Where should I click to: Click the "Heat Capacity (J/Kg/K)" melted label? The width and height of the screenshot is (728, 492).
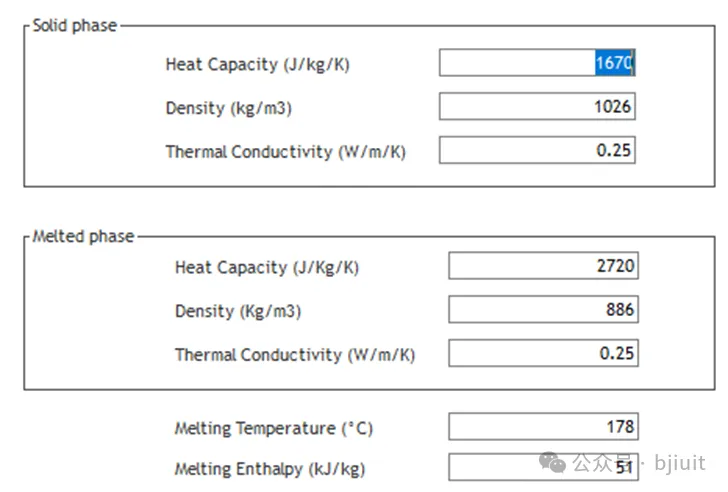click(266, 267)
